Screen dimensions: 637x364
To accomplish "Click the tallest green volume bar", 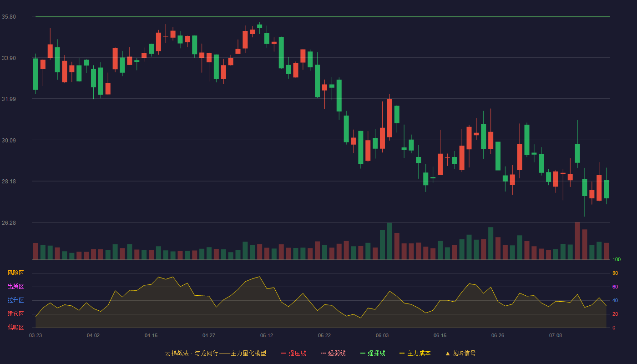I will tap(389, 241).
